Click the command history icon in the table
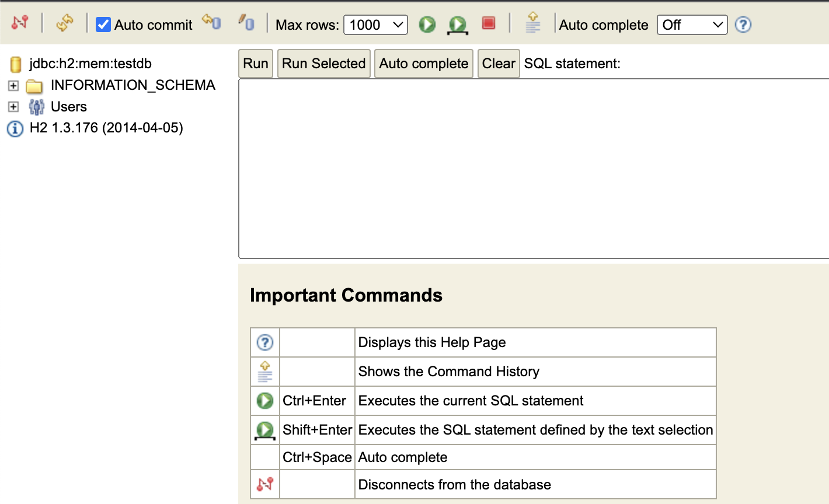 265,372
